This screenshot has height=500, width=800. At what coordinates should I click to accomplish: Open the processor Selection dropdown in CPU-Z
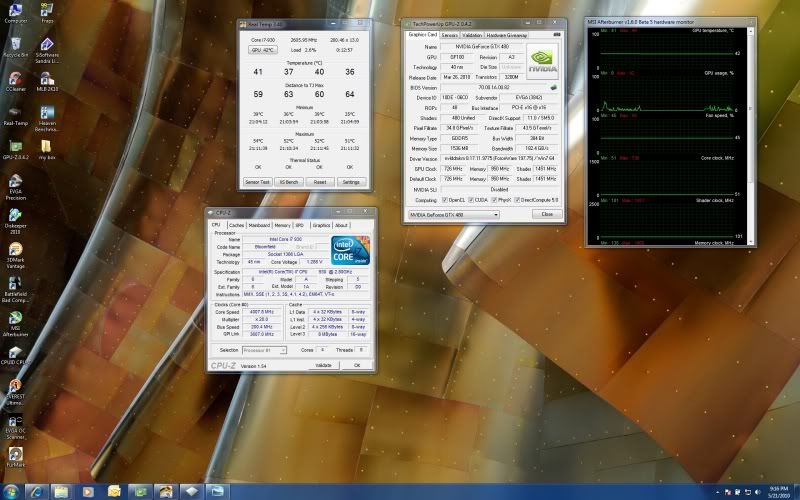(x=264, y=351)
